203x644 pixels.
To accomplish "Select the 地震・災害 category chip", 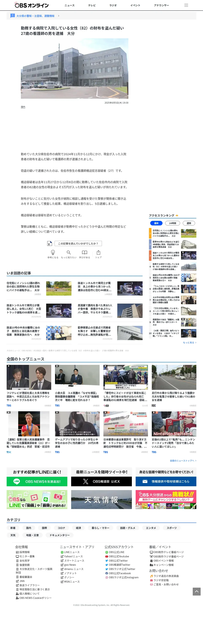I will pyautogui.click(x=32, y=535).
